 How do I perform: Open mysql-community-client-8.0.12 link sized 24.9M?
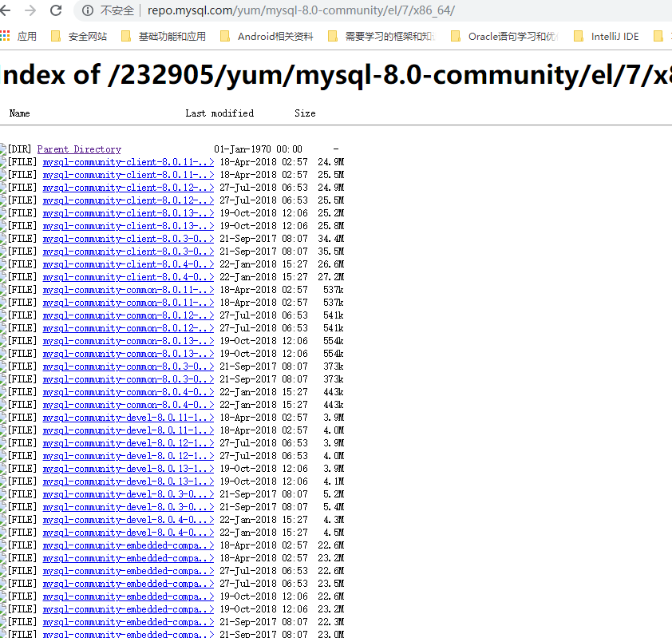(128, 188)
